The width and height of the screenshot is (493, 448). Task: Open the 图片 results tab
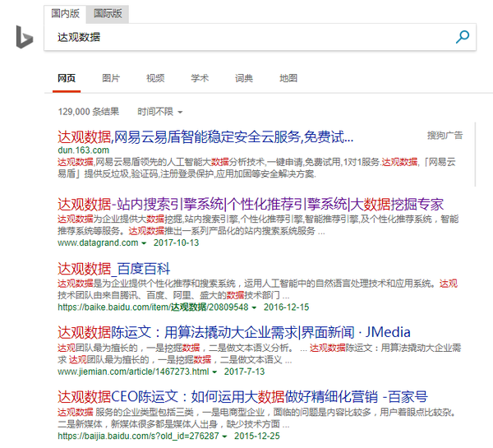111,78
